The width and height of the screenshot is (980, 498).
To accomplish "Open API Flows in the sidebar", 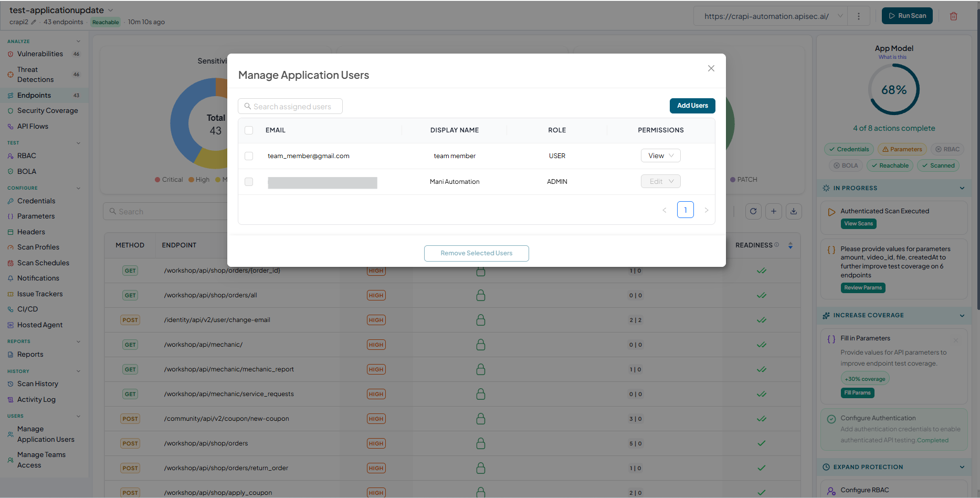I will pos(44,127).
